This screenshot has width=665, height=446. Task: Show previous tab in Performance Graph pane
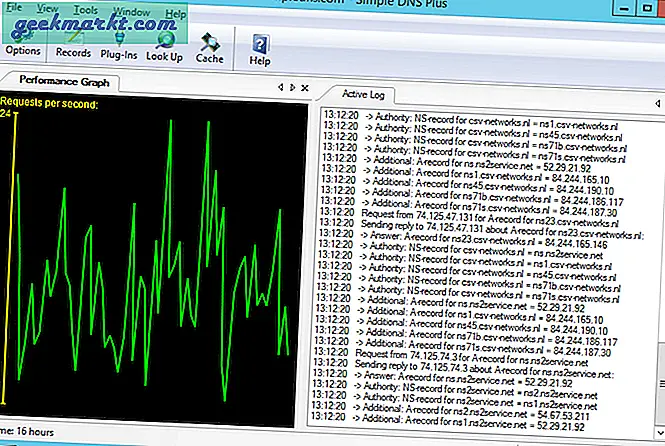(280, 87)
